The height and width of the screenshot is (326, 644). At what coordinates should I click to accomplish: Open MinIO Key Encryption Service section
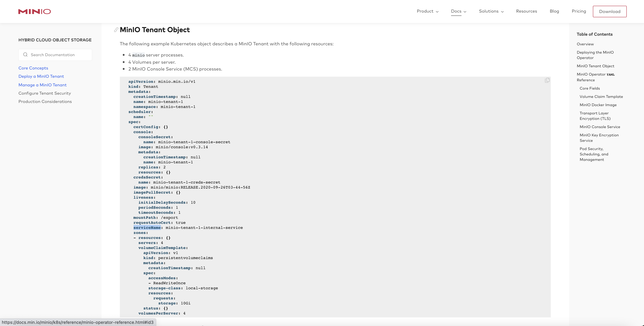point(599,138)
